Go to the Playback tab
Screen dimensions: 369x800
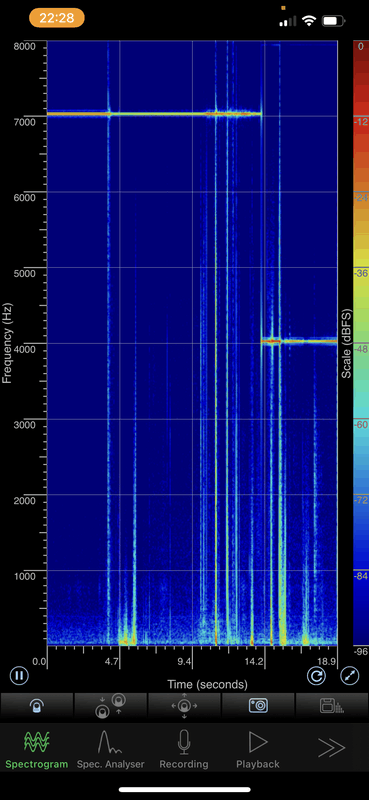coord(258,749)
